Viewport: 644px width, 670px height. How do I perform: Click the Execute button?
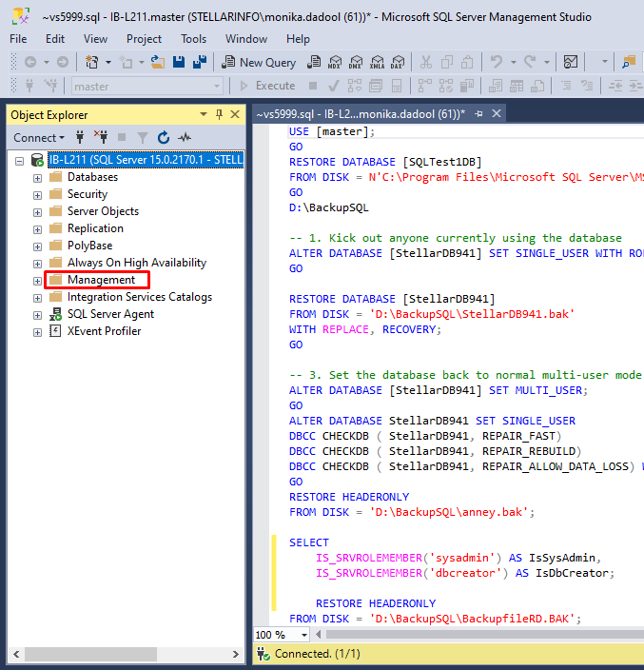click(x=267, y=86)
